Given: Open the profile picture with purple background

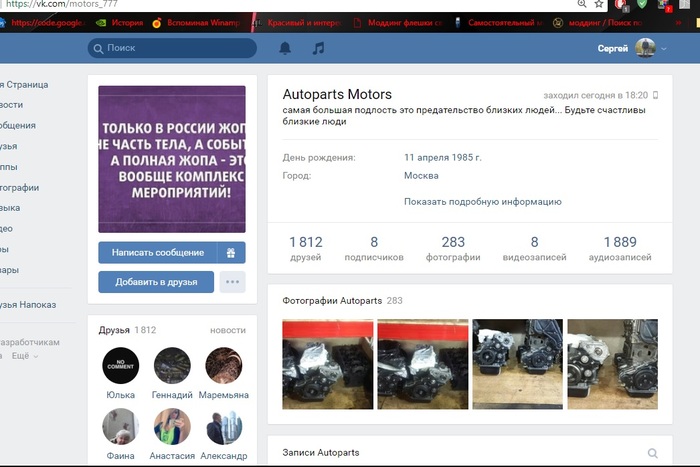Looking at the screenshot, I should tap(171, 158).
